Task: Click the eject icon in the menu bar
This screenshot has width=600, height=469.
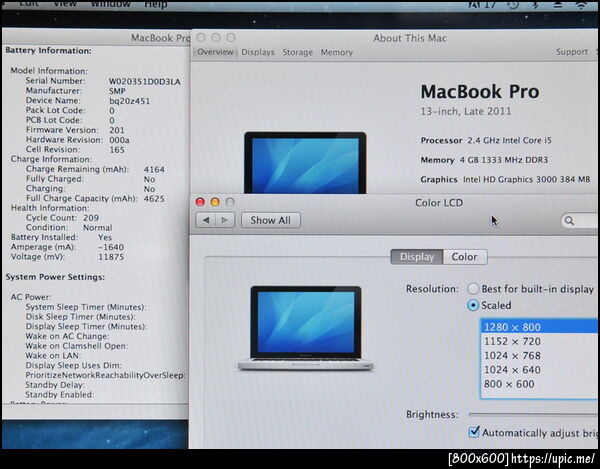Action: (558, 5)
